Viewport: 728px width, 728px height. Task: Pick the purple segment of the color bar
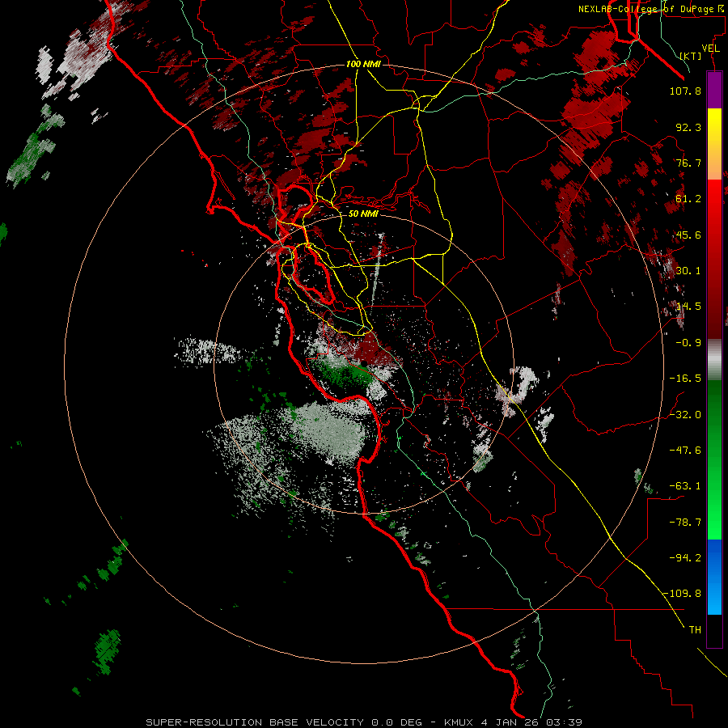(714, 90)
